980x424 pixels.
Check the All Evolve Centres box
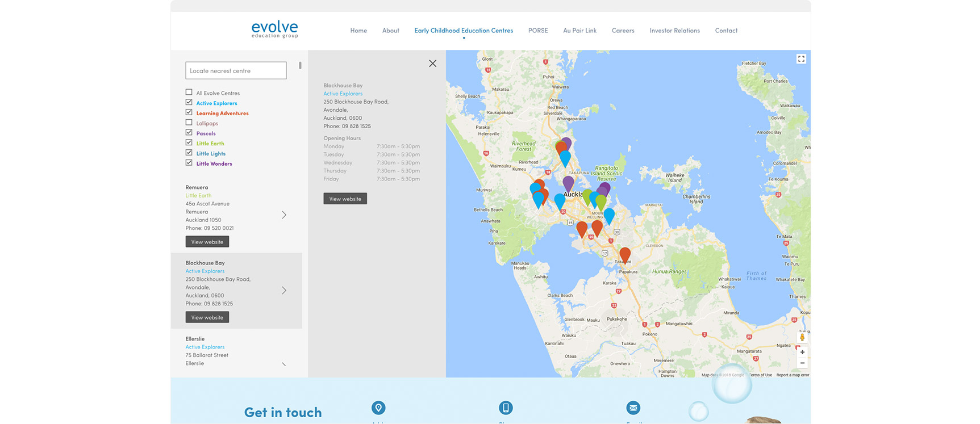pos(189,92)
